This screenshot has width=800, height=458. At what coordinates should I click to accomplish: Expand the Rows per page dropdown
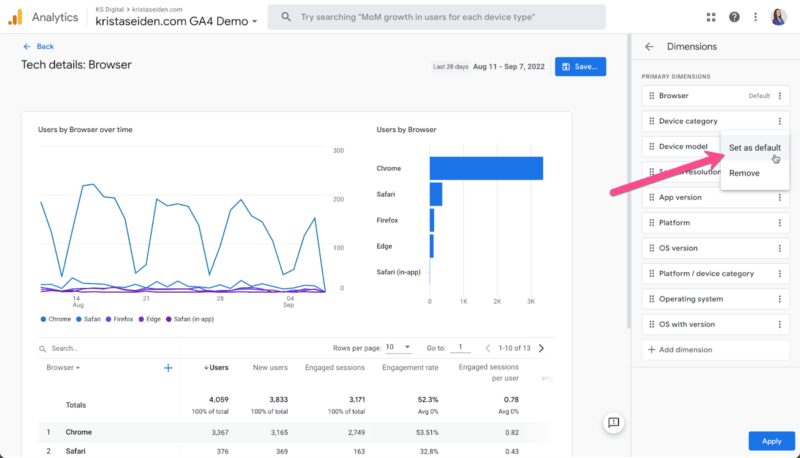(399, 348)
